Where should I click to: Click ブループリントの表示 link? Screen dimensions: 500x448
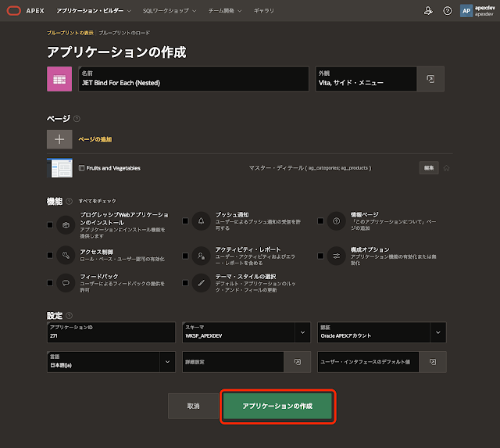[x=70, y=33]
